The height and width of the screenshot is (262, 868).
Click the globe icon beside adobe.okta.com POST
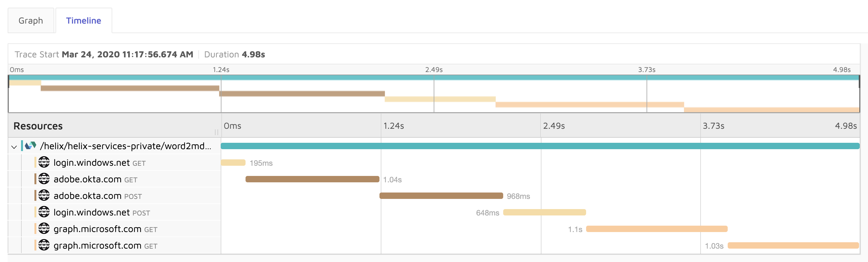[44, 196]
